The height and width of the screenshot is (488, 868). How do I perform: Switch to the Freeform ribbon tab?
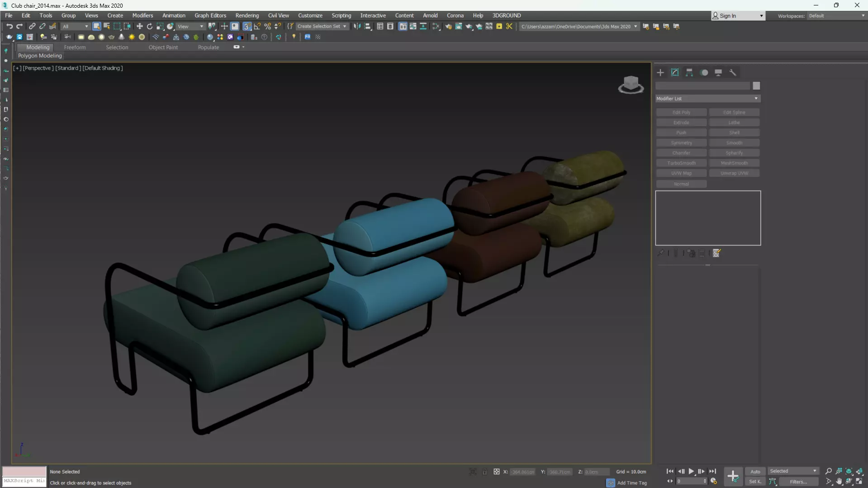click(75, 47)
